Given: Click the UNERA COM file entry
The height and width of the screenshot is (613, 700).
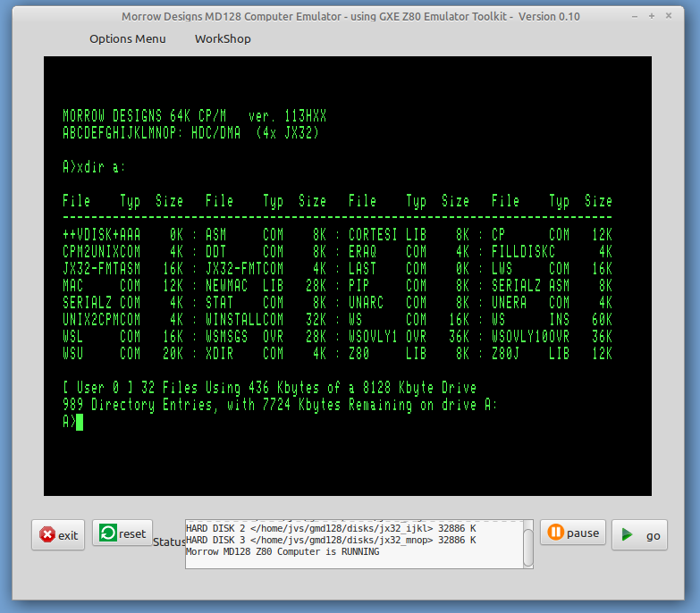Looking at the screenshot, I should [552, 303].
